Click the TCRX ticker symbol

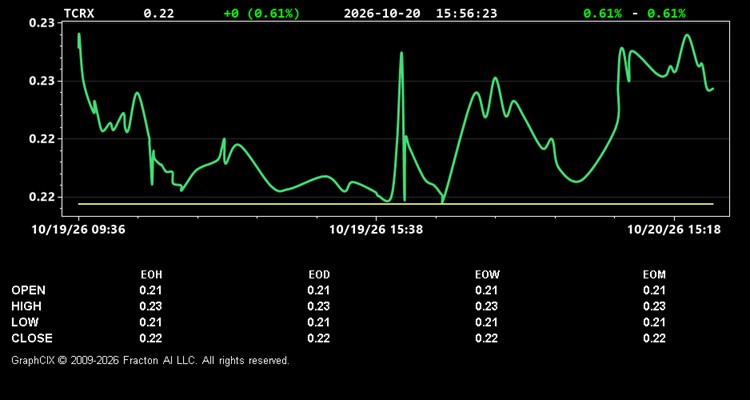79,13
